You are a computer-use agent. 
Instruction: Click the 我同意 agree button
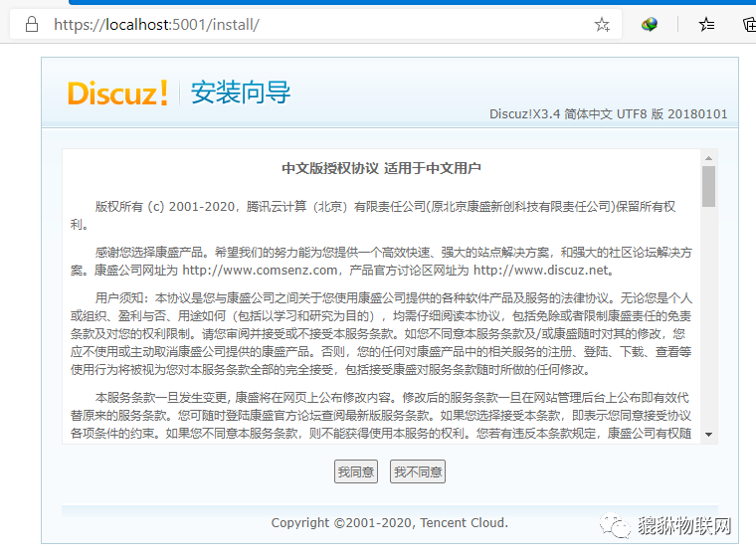coord(356,471)
